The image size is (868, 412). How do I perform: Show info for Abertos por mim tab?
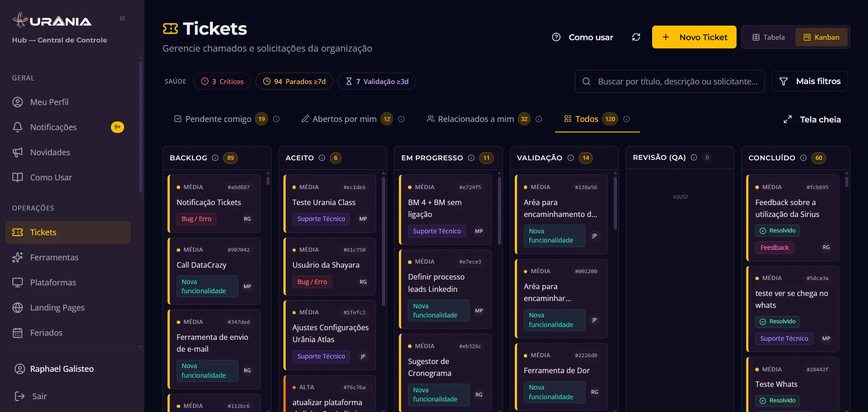pos(401,119)
